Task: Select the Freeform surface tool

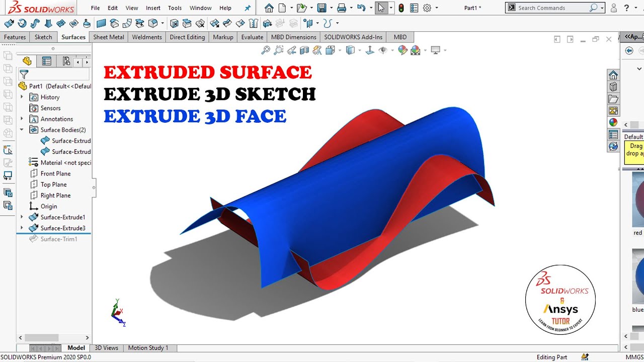Action: (87, 23)
